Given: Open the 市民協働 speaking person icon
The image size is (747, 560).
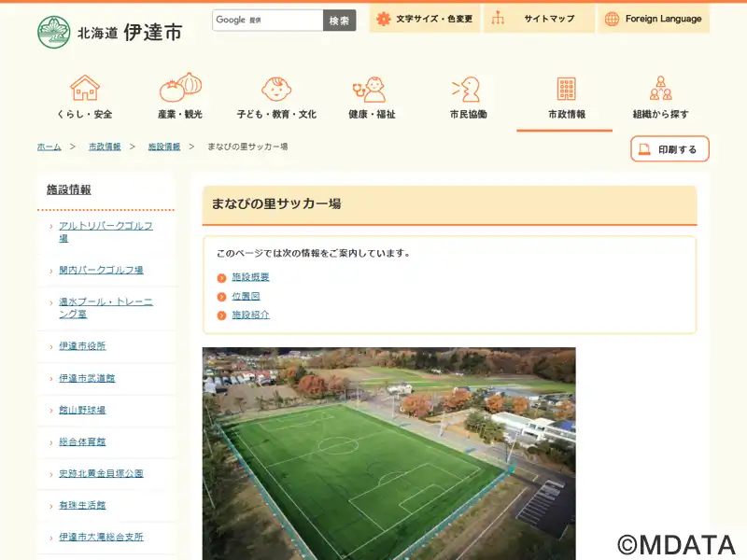Looking at the screenshot, I should tap(466, 89).
